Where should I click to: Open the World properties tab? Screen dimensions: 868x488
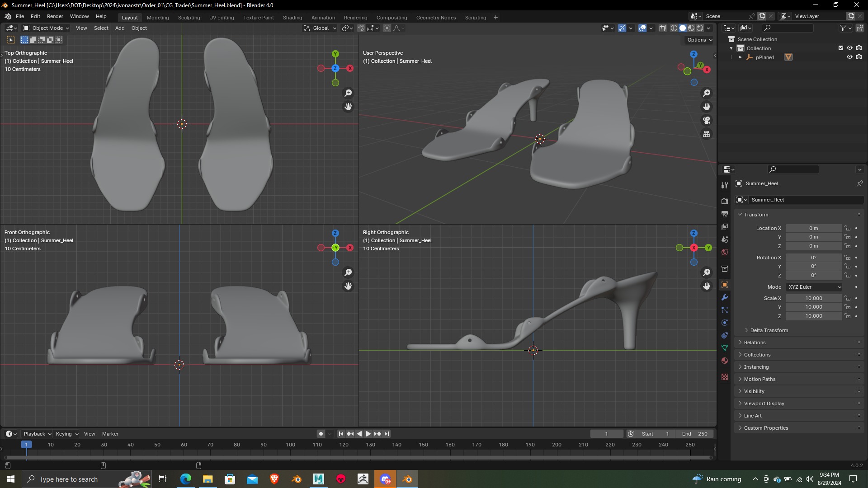tap(725, 252)
